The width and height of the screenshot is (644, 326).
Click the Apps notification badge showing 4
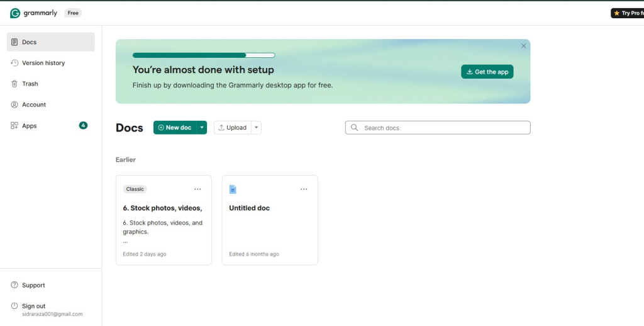[84, 125]
